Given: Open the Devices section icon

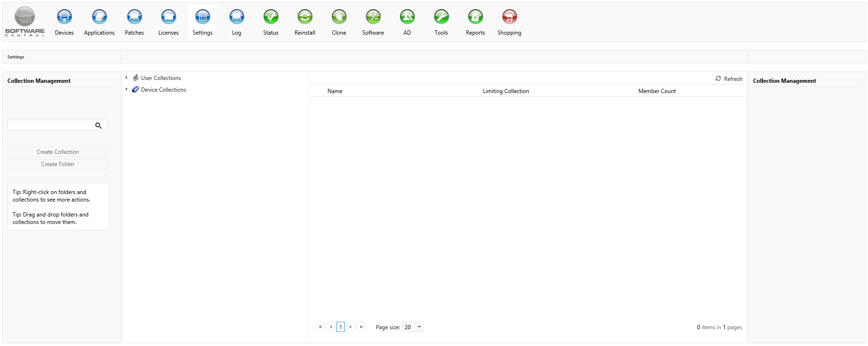Looking at the screenshot, I should pyautogui.click(x=64, y=17).
